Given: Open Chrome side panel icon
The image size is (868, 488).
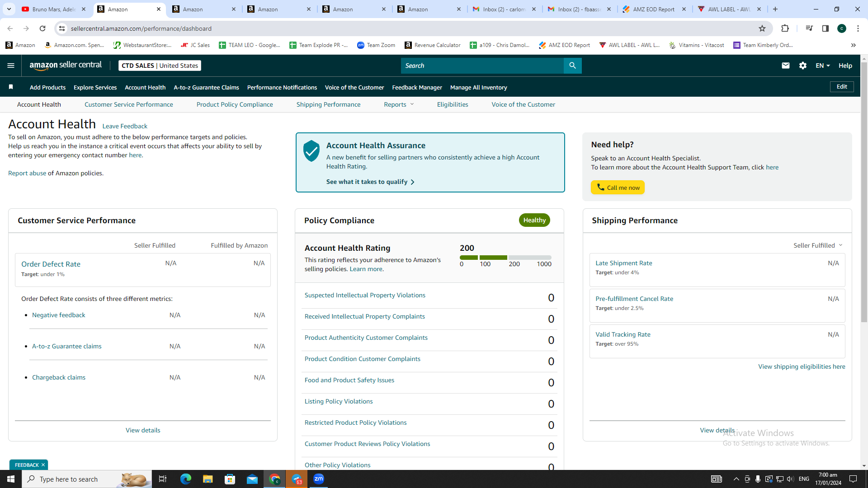Looking at the screenshot, I should (826, 28).
